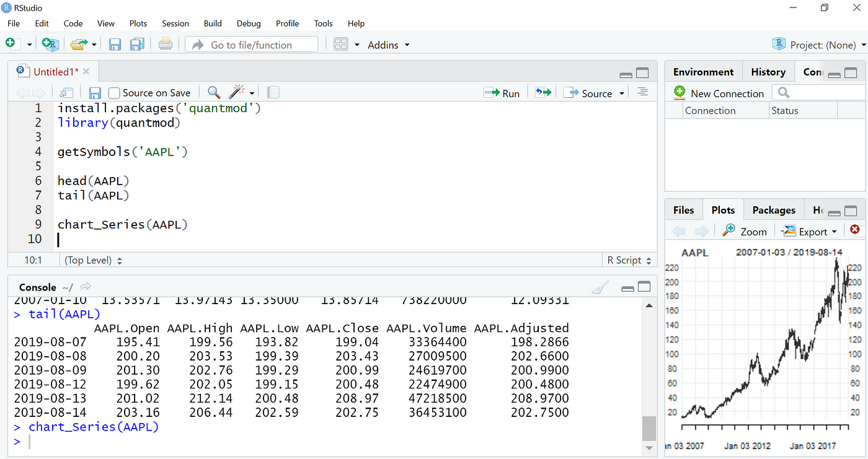Click the clear console broom icon

600,287
